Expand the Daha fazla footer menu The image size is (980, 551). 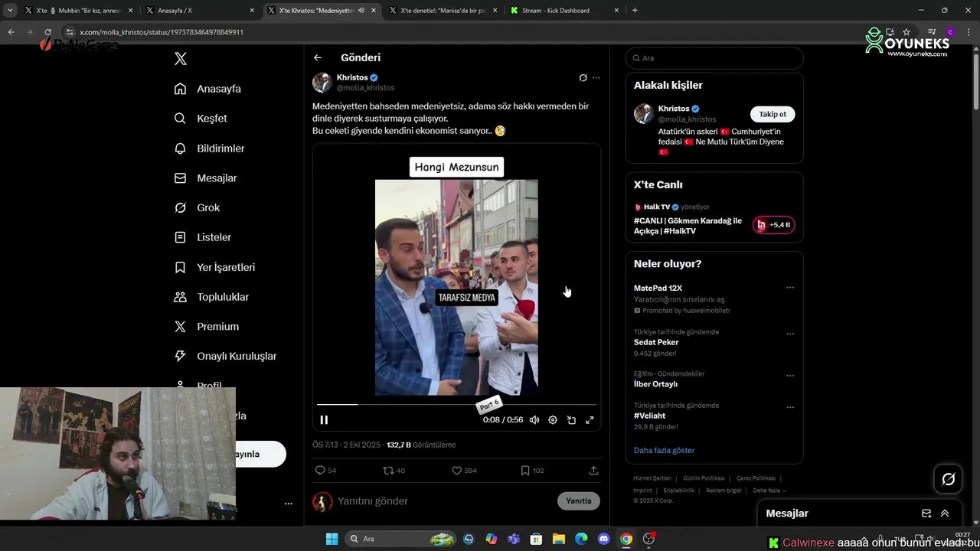tap(769, 491)
